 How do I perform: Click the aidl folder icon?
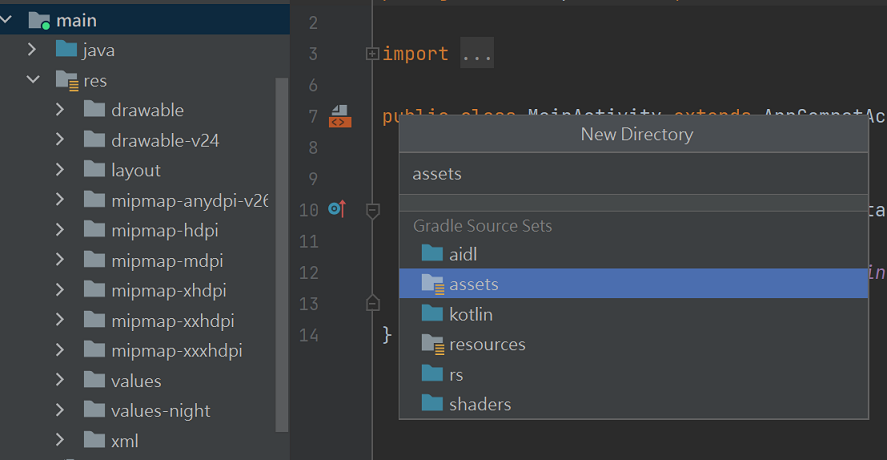(432, 254)
